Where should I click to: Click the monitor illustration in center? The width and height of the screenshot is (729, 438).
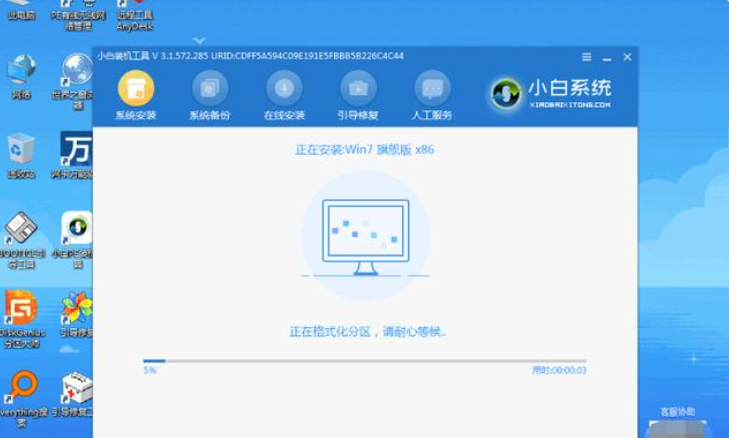tap(365, 238)
